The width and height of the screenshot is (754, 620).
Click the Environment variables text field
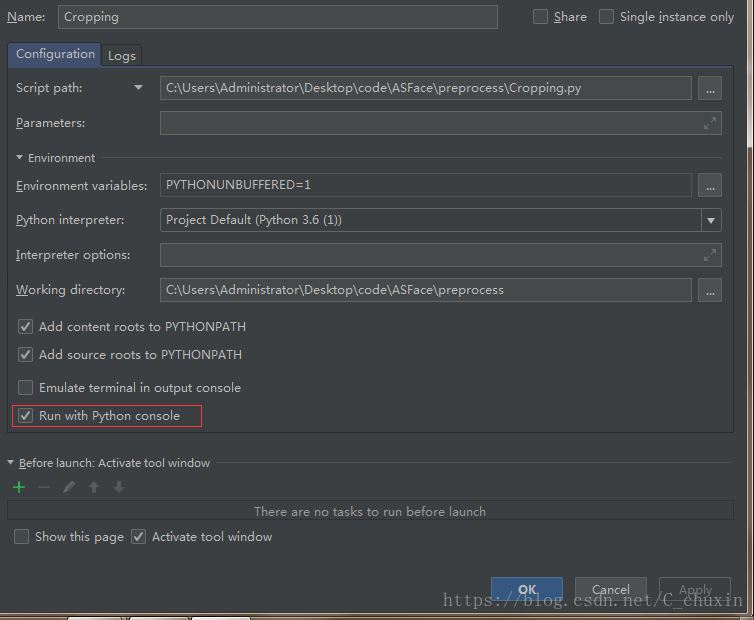click(x=426, y=185)
